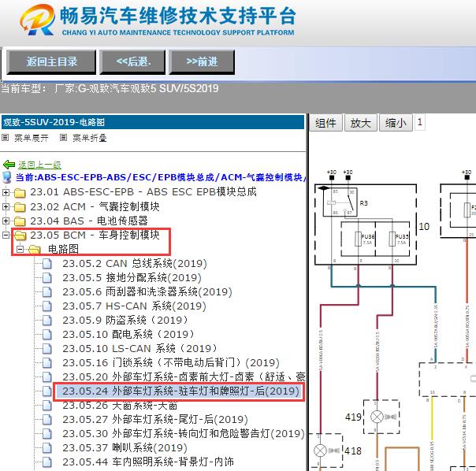
Task: Click the 23.02 ACM folder icon
Action: 20,207
